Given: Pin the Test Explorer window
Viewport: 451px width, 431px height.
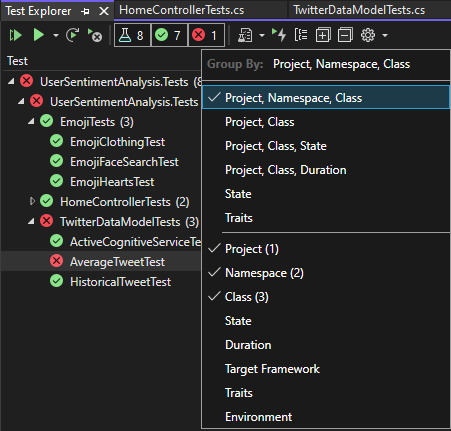Looking at the screenshot, I should point(85,12).
